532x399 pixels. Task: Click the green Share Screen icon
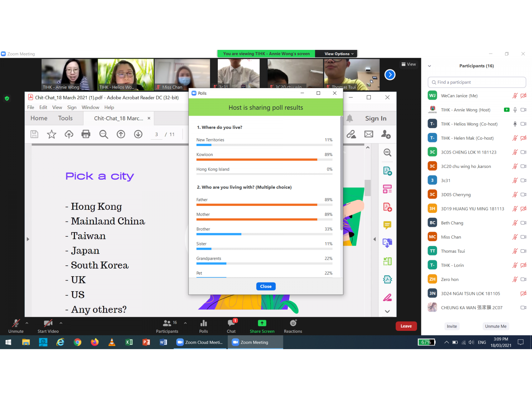pyautogui.click(x=262, y=323)
